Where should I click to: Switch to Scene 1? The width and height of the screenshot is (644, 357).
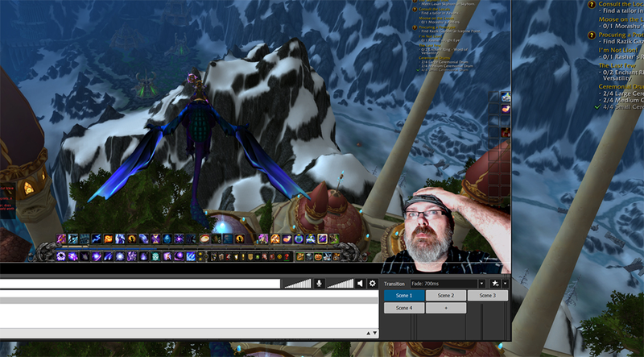tap(404, 295)
